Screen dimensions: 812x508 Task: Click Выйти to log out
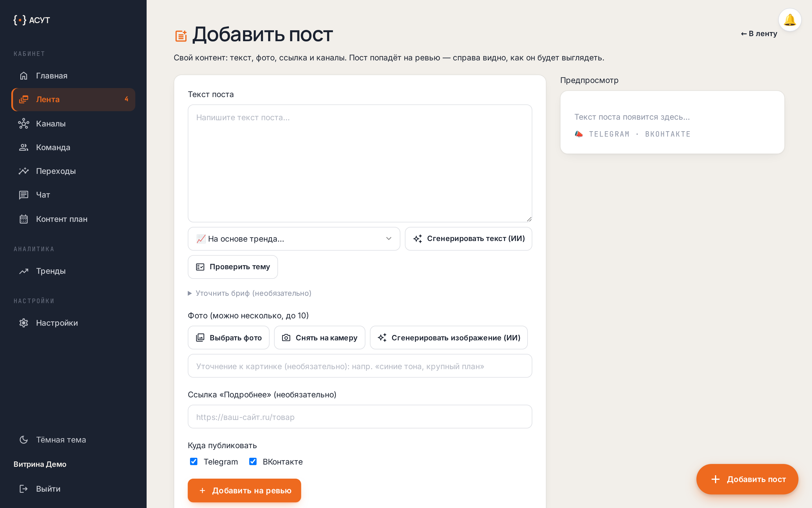tap(73, 489)
